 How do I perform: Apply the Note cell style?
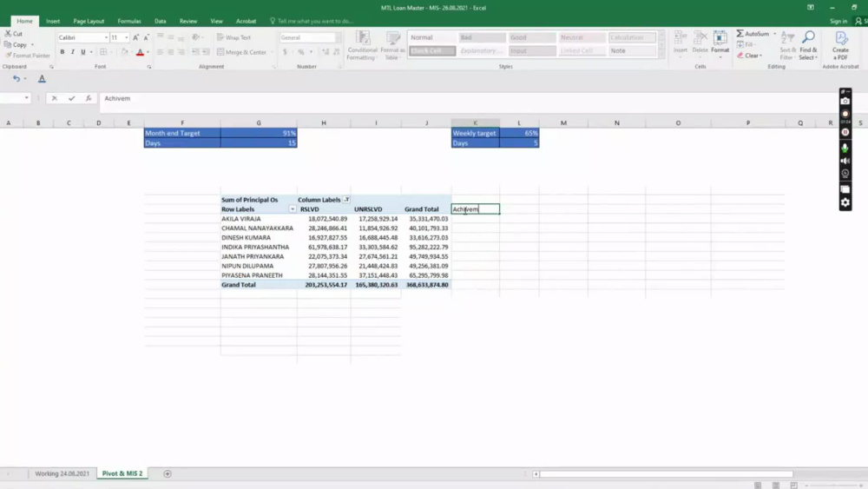[x=632, y=51]
